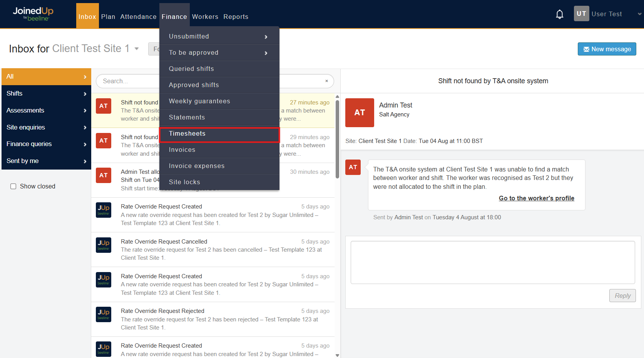Open the Client Test Site 1 site dropdown

[136, 49]
